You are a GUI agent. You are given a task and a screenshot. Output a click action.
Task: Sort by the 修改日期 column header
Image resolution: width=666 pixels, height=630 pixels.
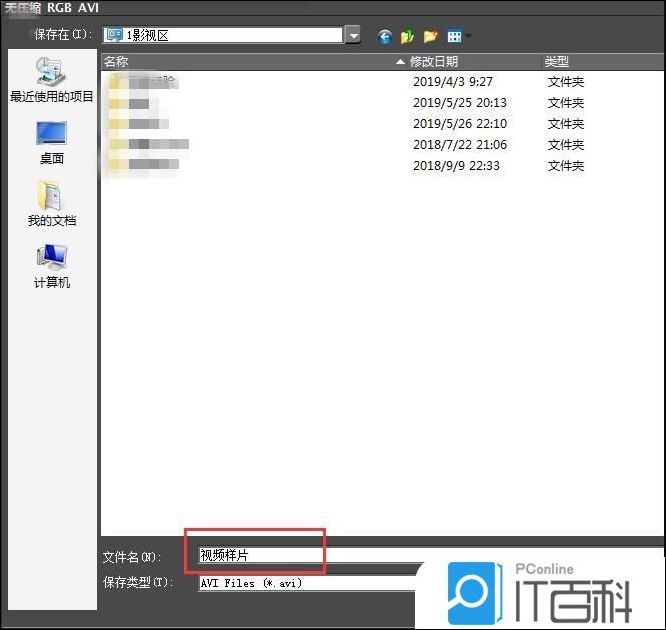(x=474, y=62)
